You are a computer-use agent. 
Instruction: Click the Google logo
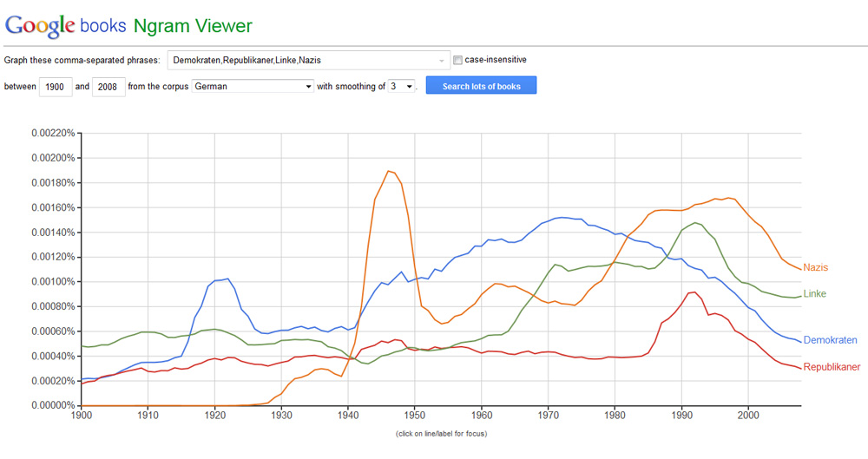40,25
